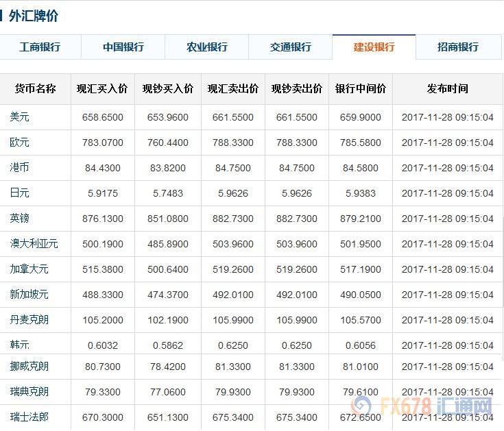Screen dimensions: 504x431
Task: Click the 欧元 value 783.0700
Action: pos(103,143)
